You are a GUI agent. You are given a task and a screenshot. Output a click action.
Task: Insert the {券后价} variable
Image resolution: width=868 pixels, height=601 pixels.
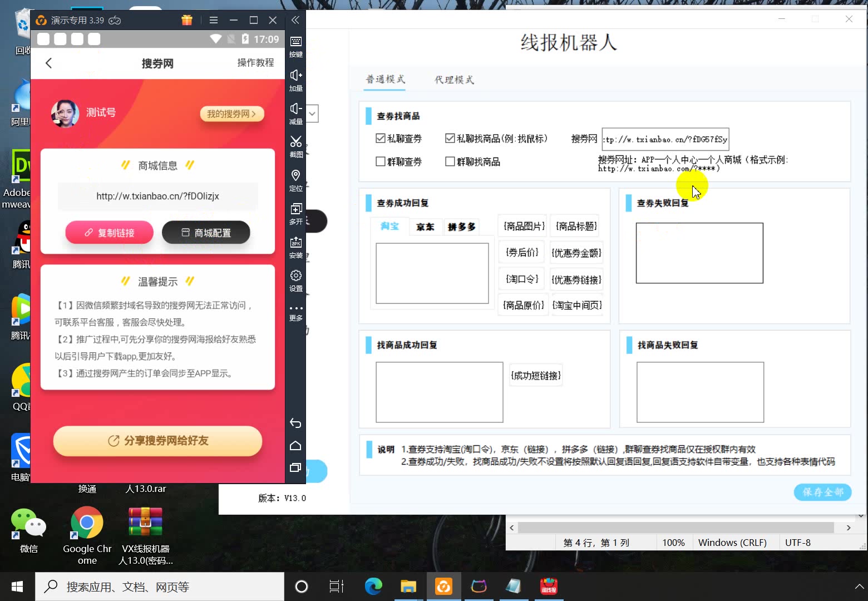tap(522, 252)
